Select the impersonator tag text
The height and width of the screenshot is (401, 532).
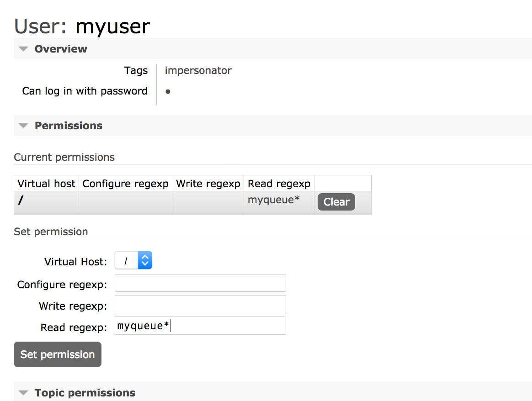[198, 70]
